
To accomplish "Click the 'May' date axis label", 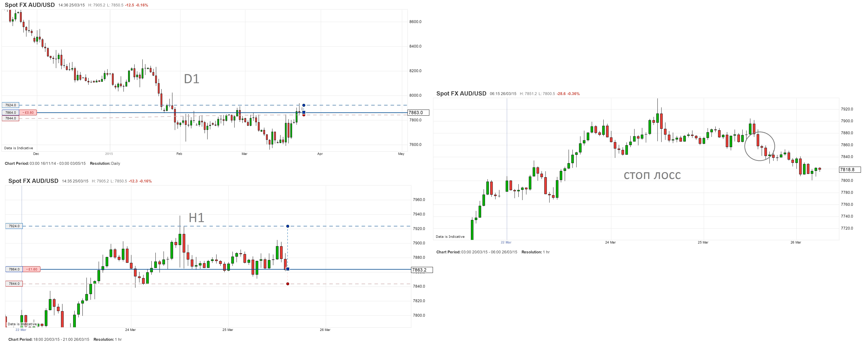I will coord(401,154).
